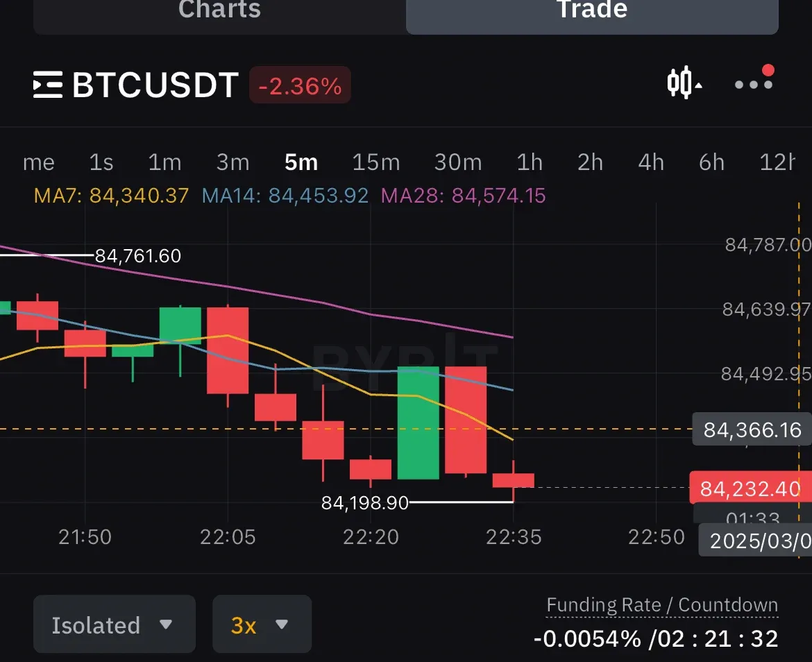812x662 pixels.
Task: Click the large green candle on the chart
Action: tap(418, 423)
